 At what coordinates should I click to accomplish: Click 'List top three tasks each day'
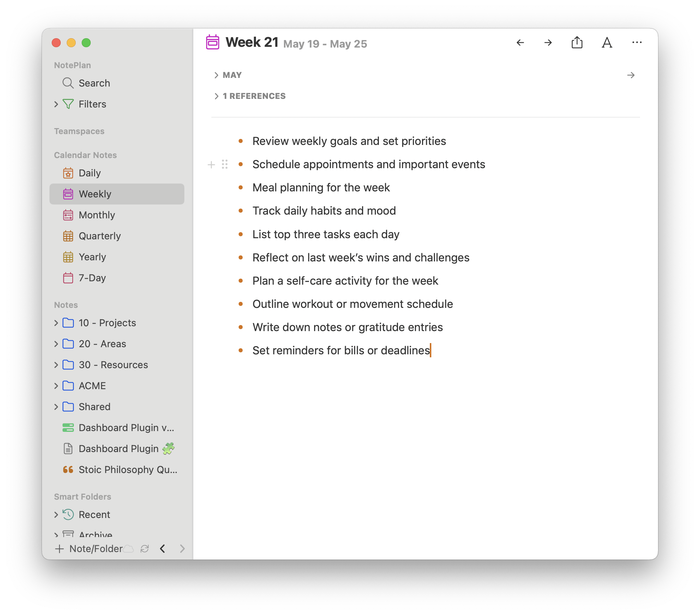326,234
